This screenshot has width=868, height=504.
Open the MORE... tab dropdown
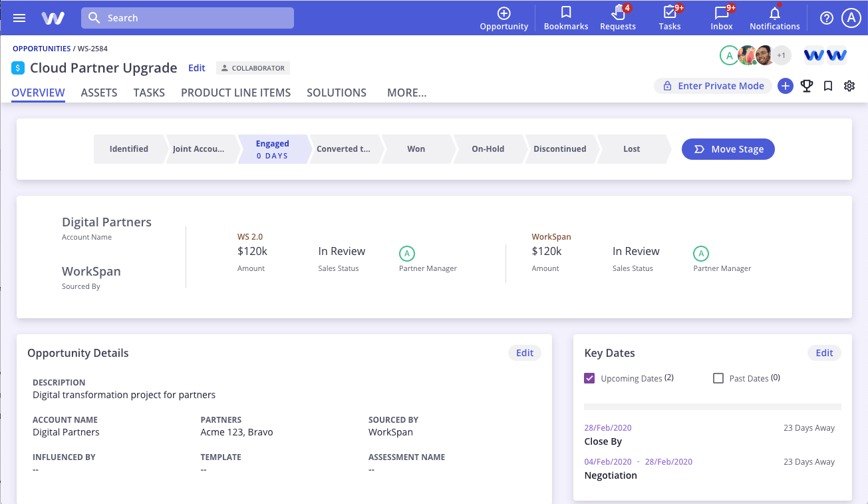(x=406, y=93)
